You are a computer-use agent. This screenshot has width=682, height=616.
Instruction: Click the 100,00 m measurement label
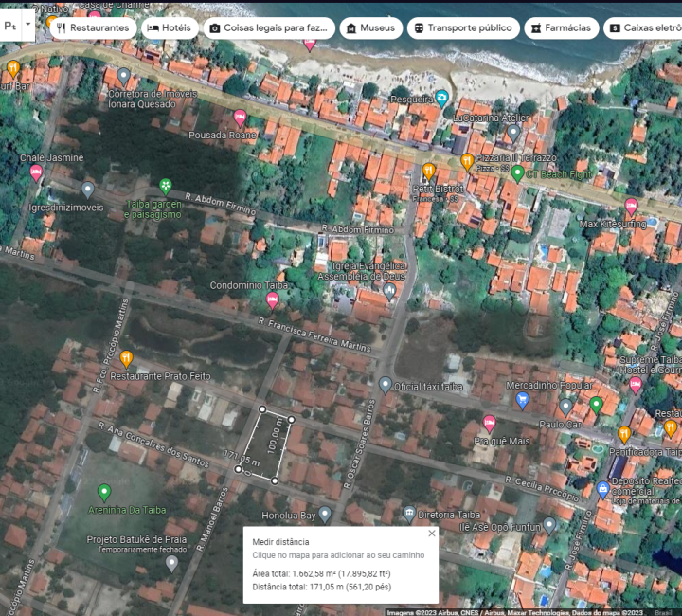[275, 435]
